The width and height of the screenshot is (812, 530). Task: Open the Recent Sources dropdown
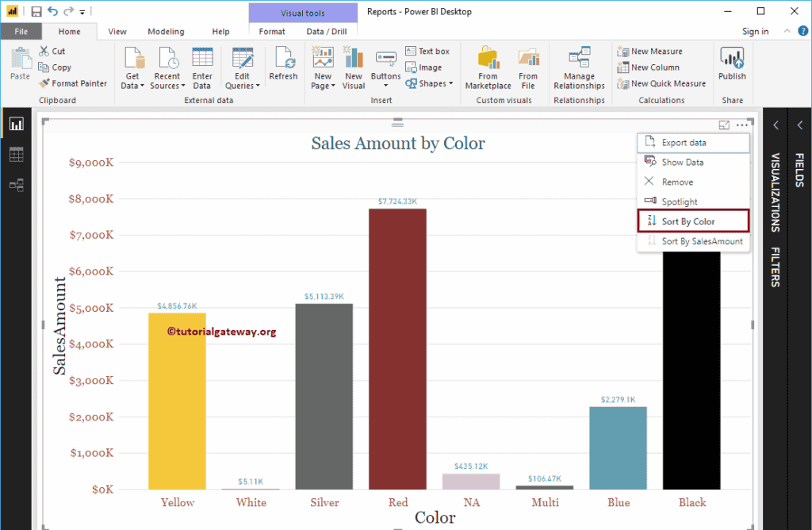pyautogui.click(x=167, y=68)
